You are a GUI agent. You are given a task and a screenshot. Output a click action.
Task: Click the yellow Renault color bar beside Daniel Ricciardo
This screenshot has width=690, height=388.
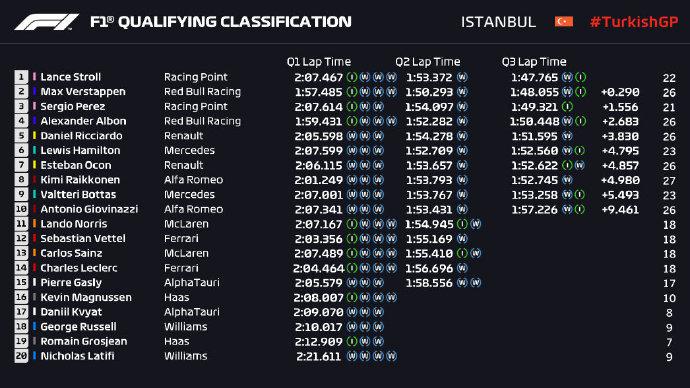click(34, 135)
